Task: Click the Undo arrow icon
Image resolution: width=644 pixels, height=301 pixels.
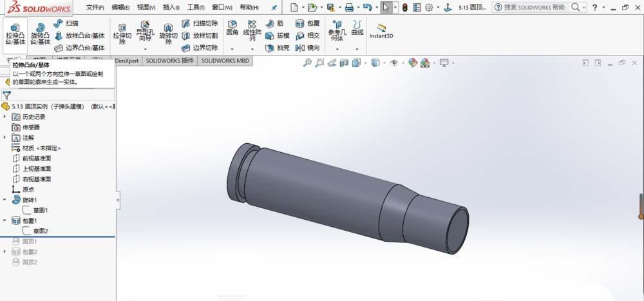Action: 368,7
